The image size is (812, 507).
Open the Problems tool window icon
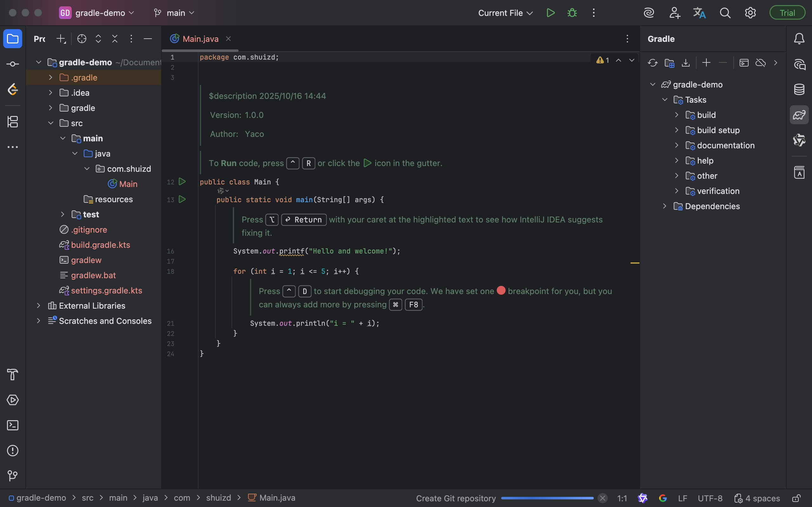pyautogui.click(x=12, y=450)
